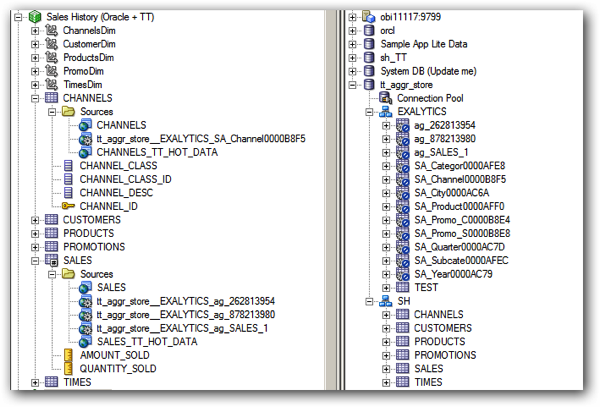Click the EXALYTICS schema icon
This screenshot has height=407, width=600.
tap(386, 112)
